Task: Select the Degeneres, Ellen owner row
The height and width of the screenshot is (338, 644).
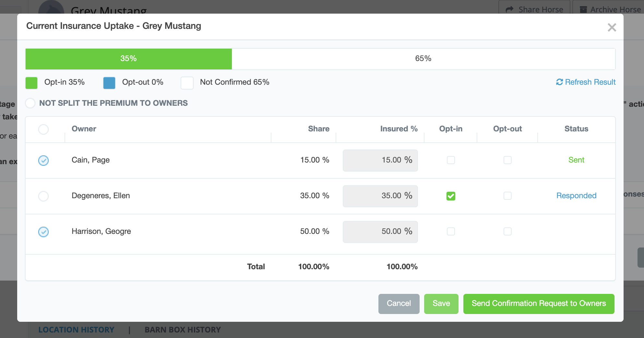Action: [x=43, y=196]
